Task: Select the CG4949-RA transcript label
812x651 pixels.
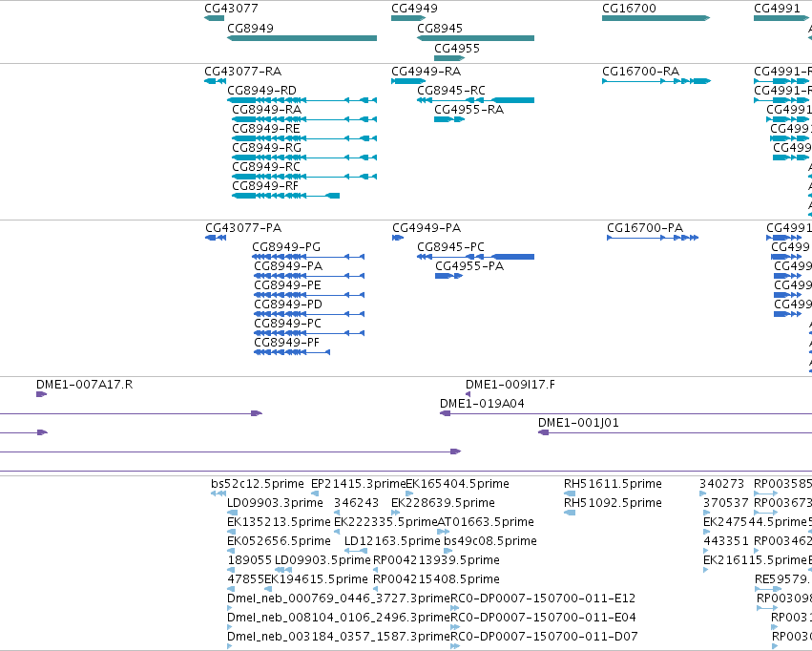Action: pyautogui.click(x=426, y=71)
